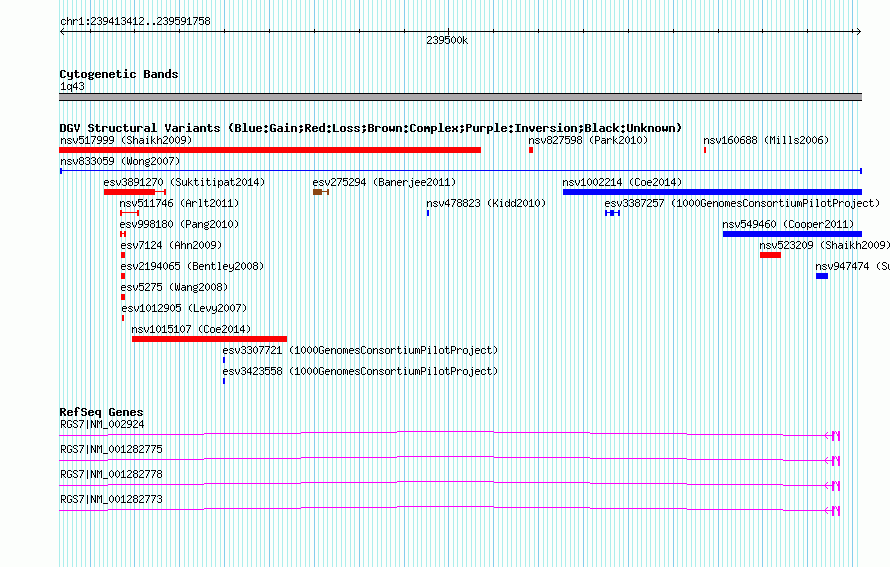Select the RGS7 NM_001282773 exon glyph
The image size is (890, 567).
[835, 511]
